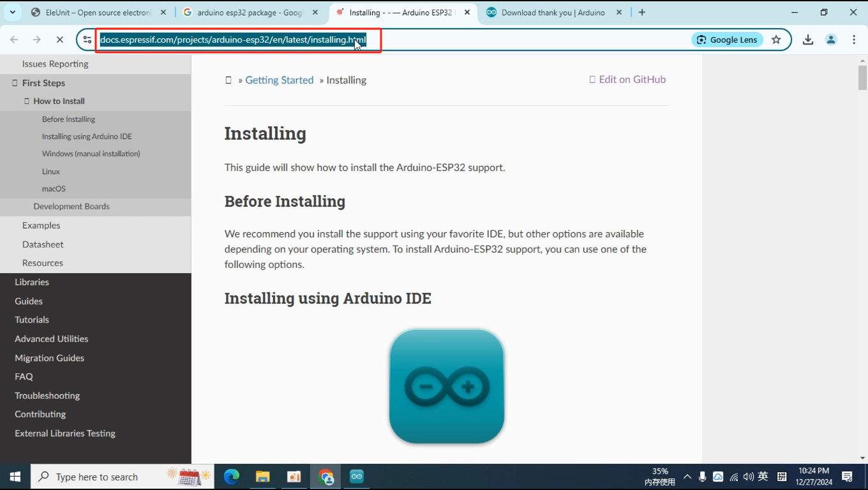Click Edit on GitHub link
The image size is (868, 490).
click(627, 79)
